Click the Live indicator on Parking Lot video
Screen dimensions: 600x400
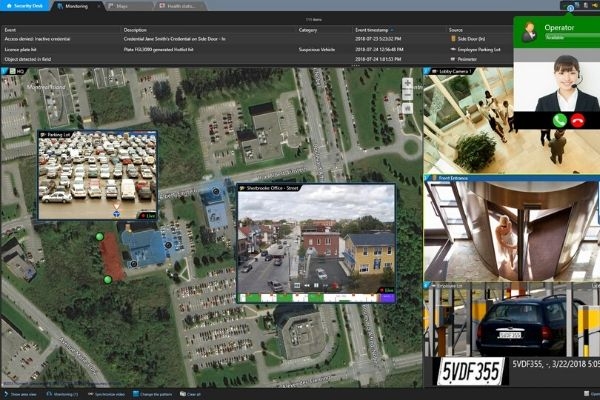(x=148, y=216)
